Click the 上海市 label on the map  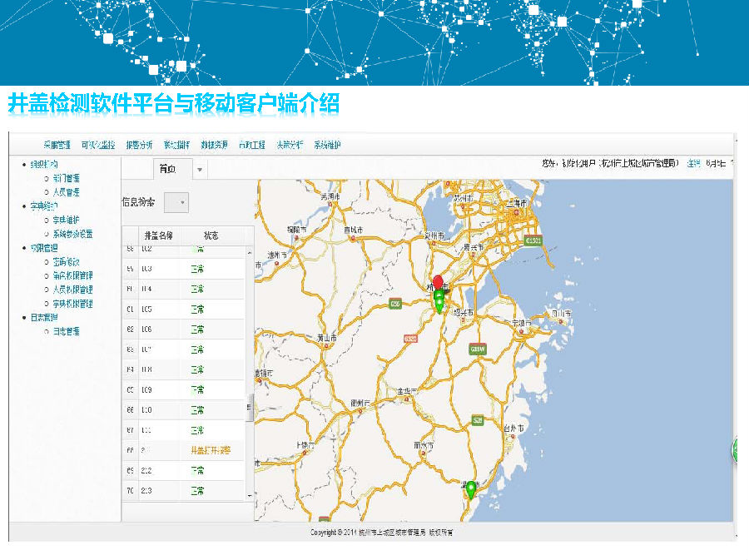516,203
